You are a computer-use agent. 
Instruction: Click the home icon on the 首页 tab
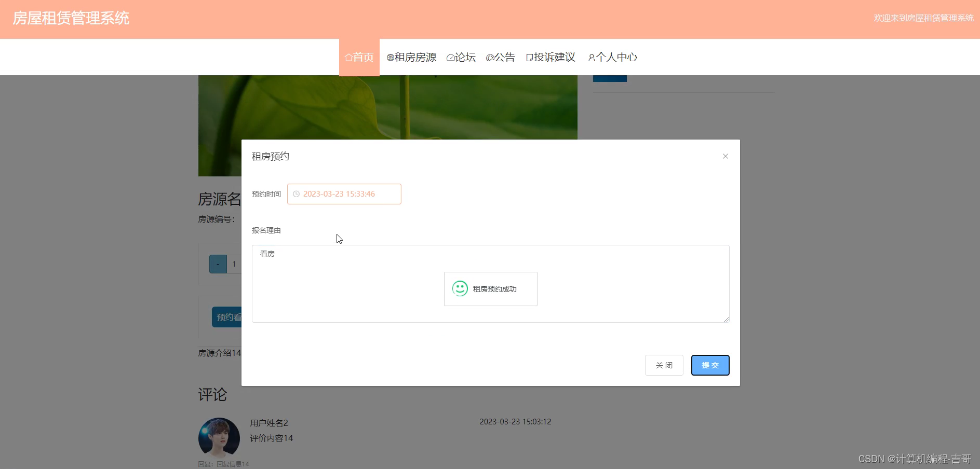click(348, 58)
